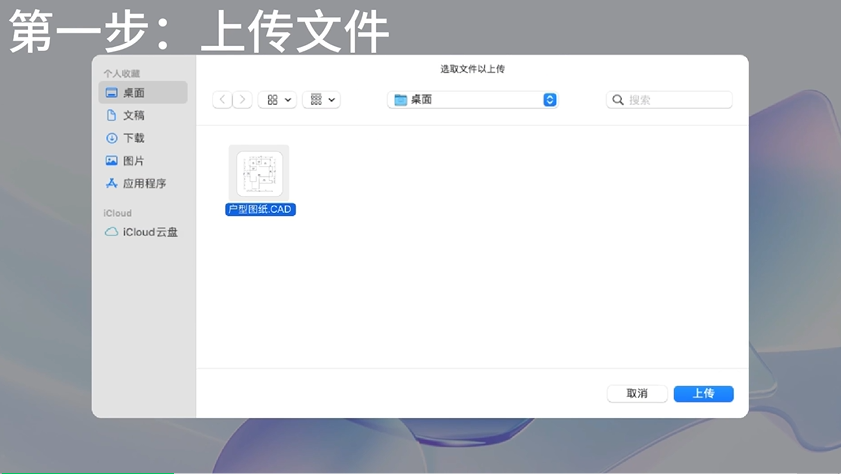This screenshot has height=474, width=841.
Task: Open the grouping options dropdown
Action: click(321, 100)
